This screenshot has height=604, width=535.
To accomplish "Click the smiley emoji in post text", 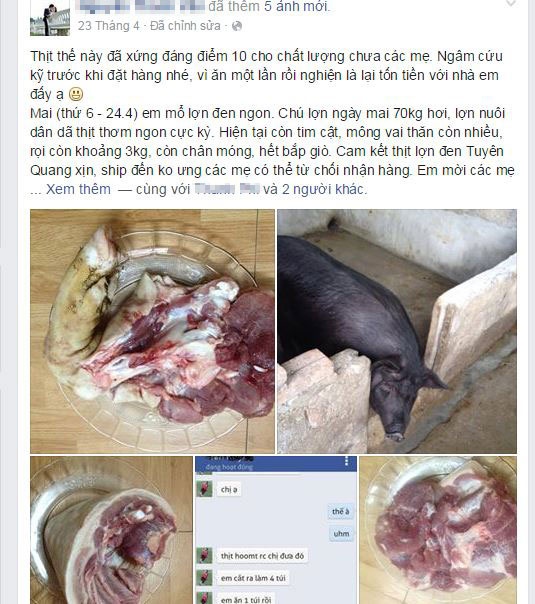I will point(75,94).
